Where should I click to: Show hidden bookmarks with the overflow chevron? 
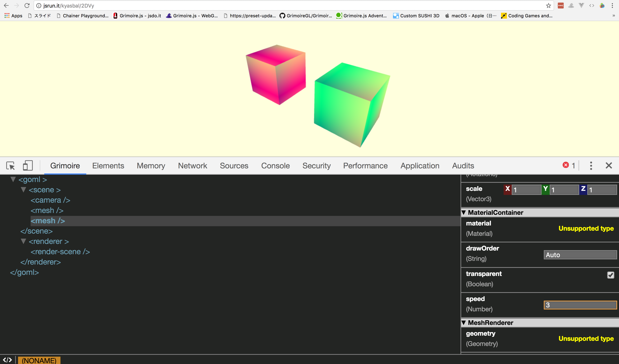click(x=614, y=16)
